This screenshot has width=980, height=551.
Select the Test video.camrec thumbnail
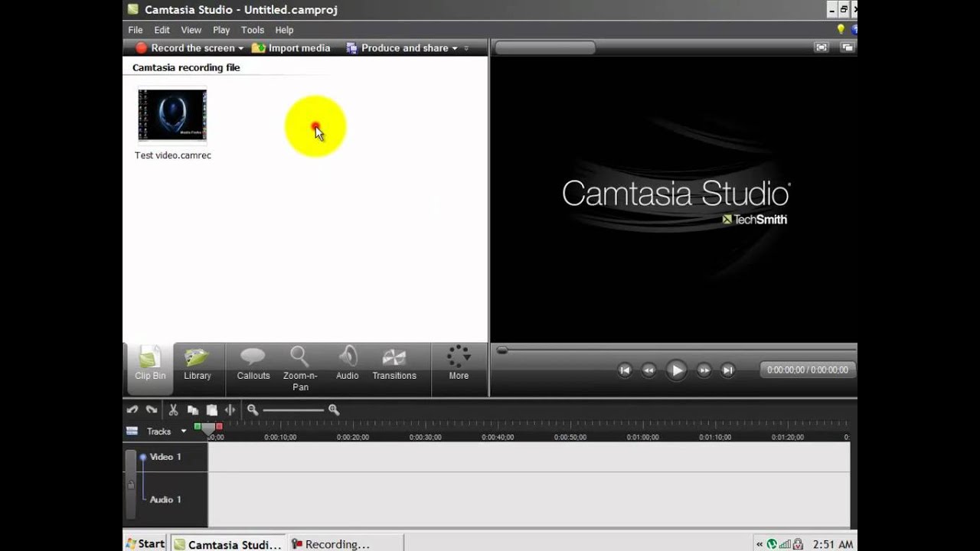tap(172, 116)
